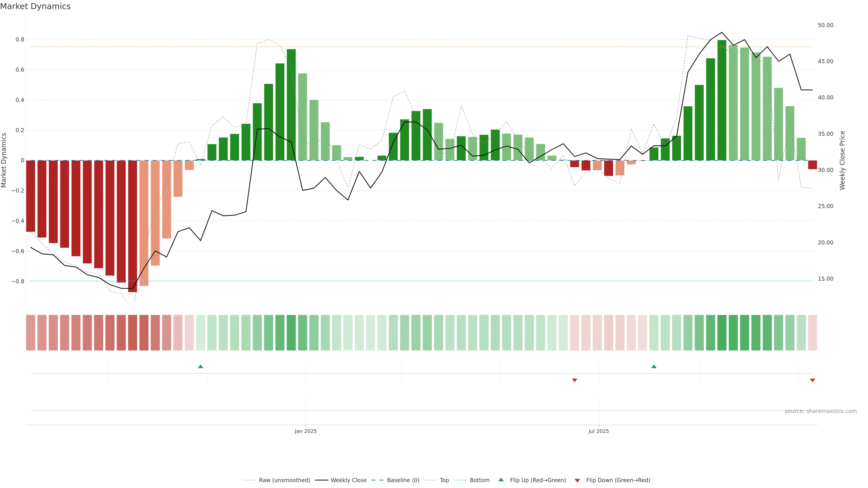The image size is (868, 488).
Task: Click the blue dashed Baseline legend swatch
Action: [377, 480]
